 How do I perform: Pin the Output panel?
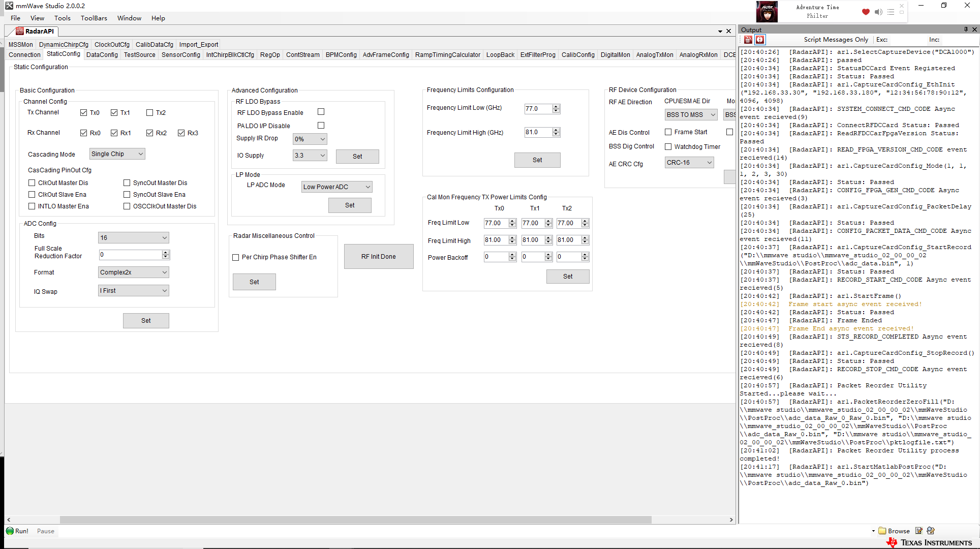[966, 29]
